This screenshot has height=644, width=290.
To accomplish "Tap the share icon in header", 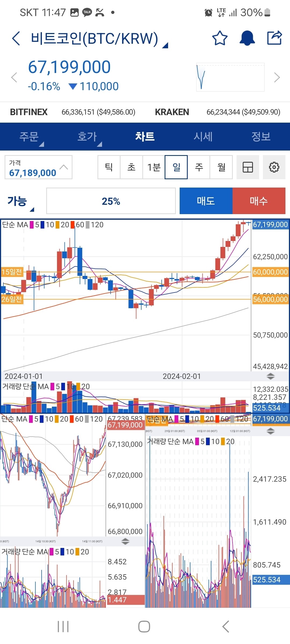I will tap(274, 38).
